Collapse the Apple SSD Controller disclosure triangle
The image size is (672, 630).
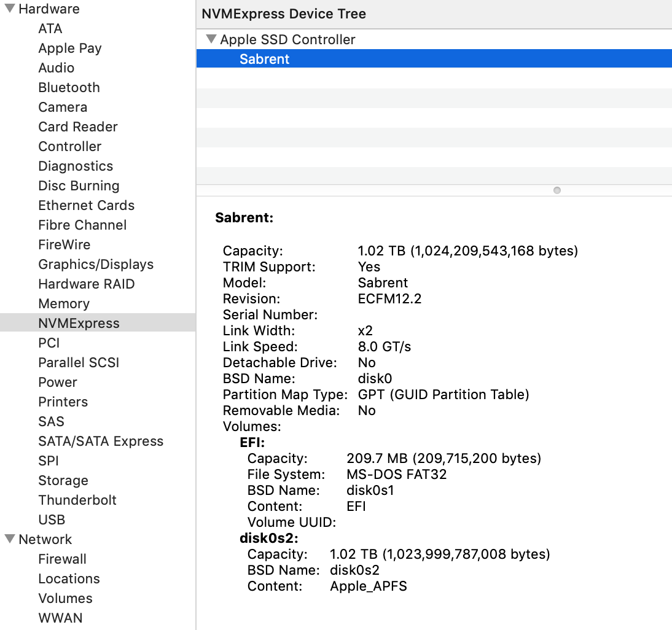tap(211, 39)
